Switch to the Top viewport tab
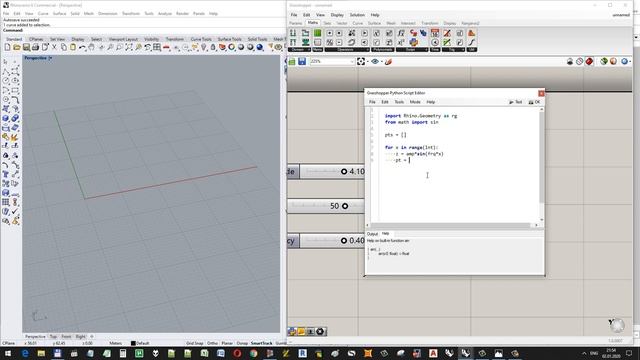 53,336
